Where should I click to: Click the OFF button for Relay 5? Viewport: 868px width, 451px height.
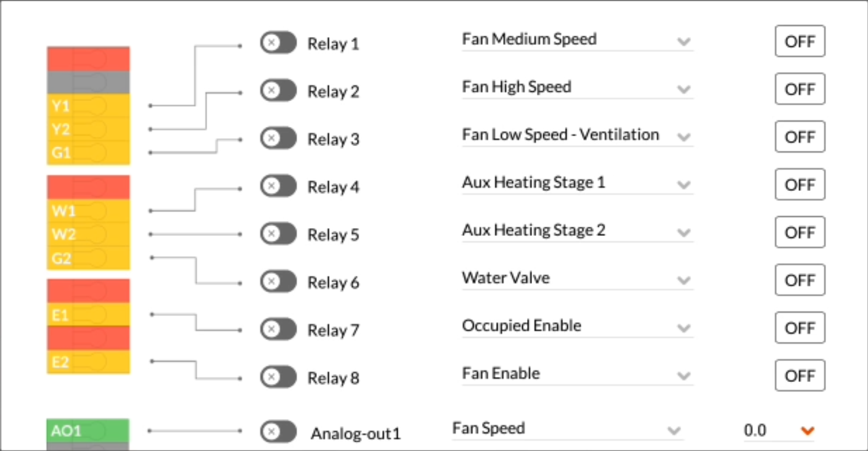(x=800, y=232)
